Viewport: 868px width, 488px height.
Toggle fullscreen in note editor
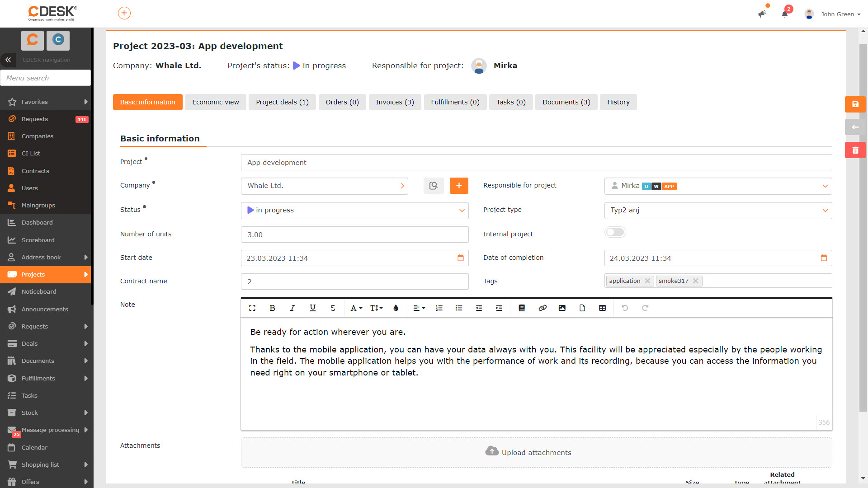click(252, 308)
